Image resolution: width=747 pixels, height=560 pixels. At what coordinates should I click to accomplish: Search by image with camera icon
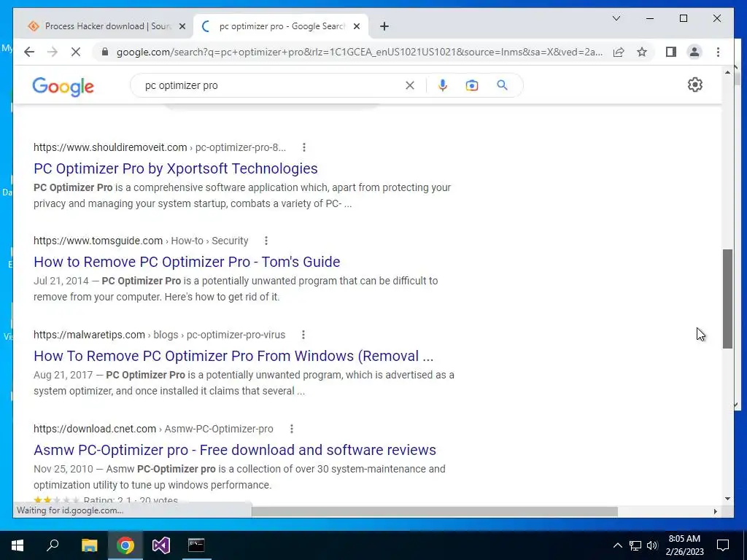(x=472, y=85)
